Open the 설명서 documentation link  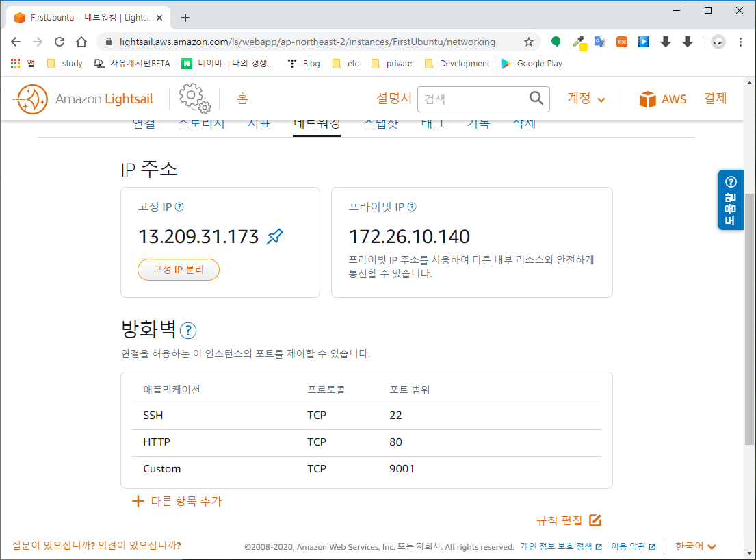[x=394, y=99]
